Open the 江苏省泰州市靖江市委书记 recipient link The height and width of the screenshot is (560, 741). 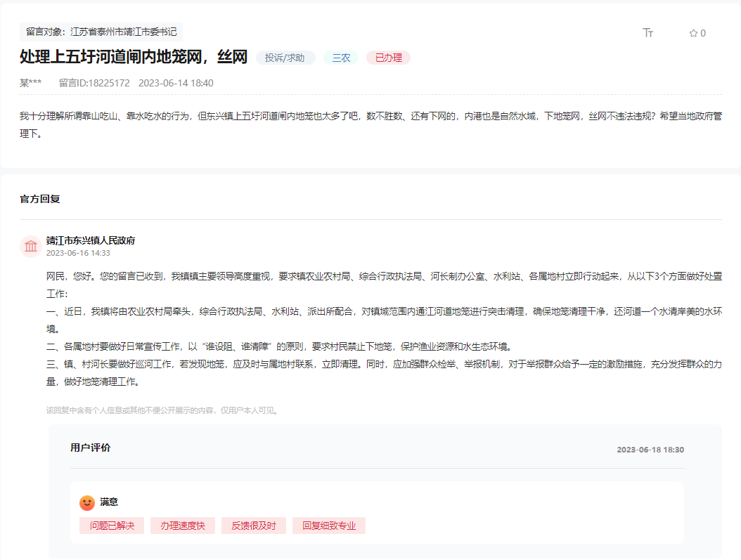[x=124, y=31]
